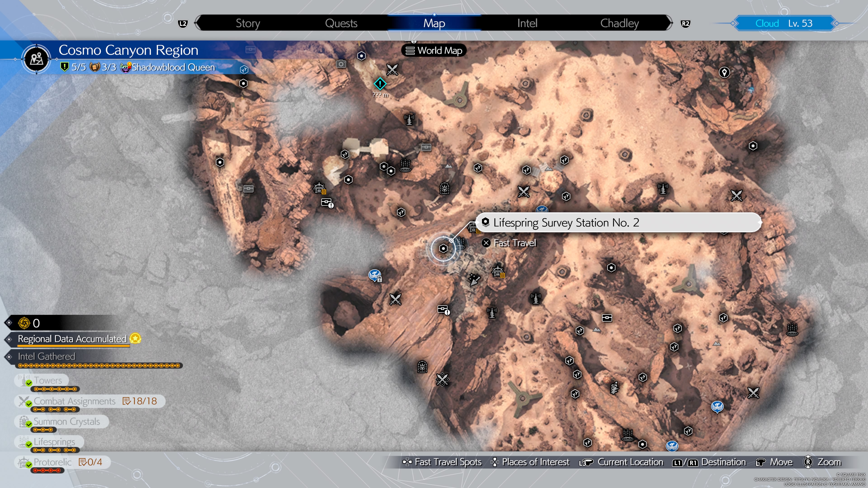Click the crossed swords marker near dig site north
The image size is (868, 488).
click(x=523, y=192)
